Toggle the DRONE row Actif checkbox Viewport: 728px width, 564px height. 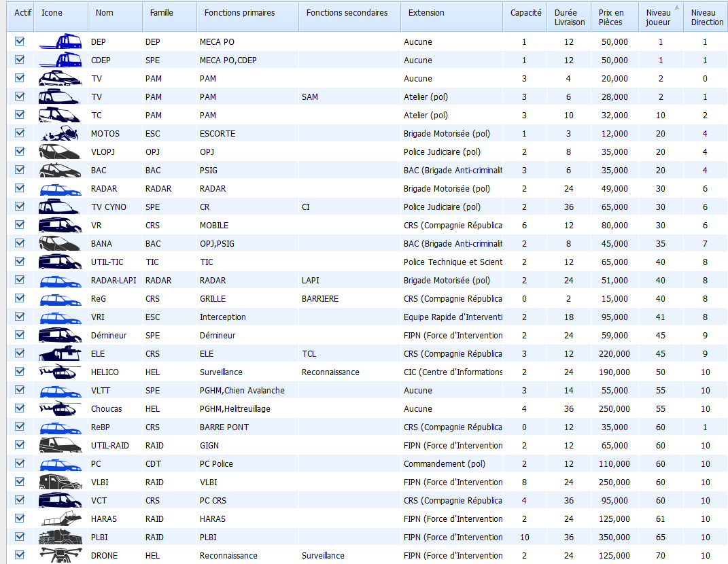click(20, 555)
